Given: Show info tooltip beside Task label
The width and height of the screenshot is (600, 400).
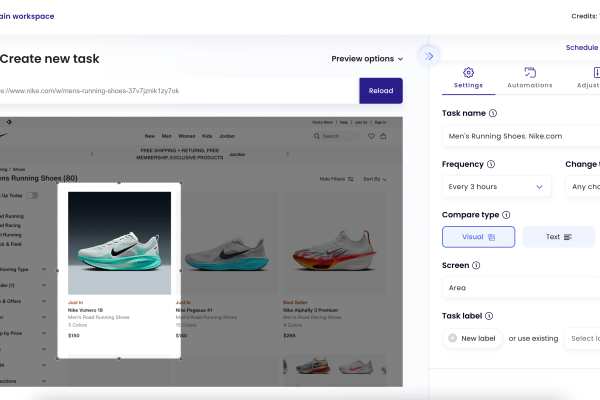Looking at the screenshot, I should click(x=489, y=316).
